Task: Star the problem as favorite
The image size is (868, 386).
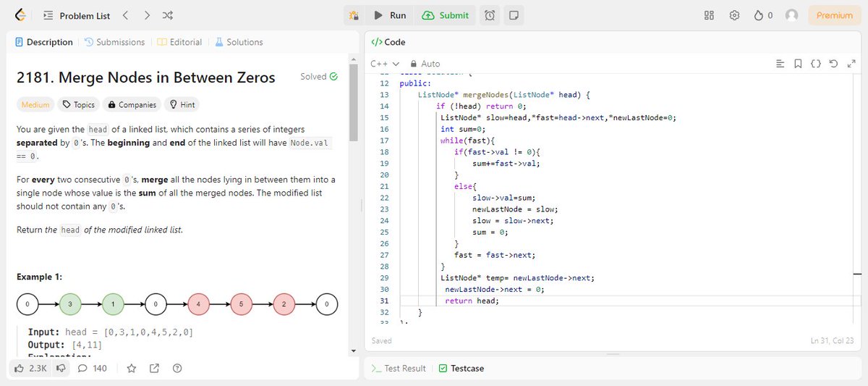Action: tap(132, 369)
